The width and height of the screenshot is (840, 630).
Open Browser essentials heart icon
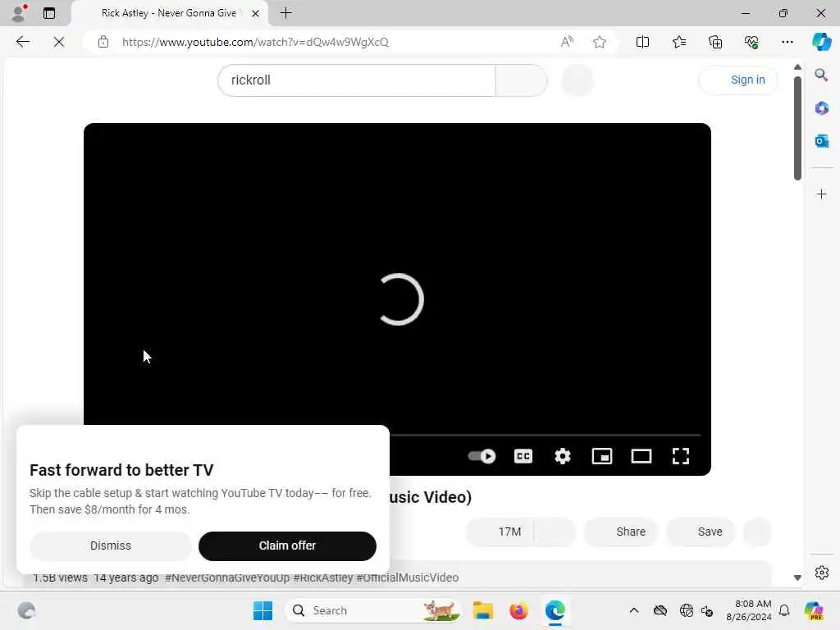751,42
